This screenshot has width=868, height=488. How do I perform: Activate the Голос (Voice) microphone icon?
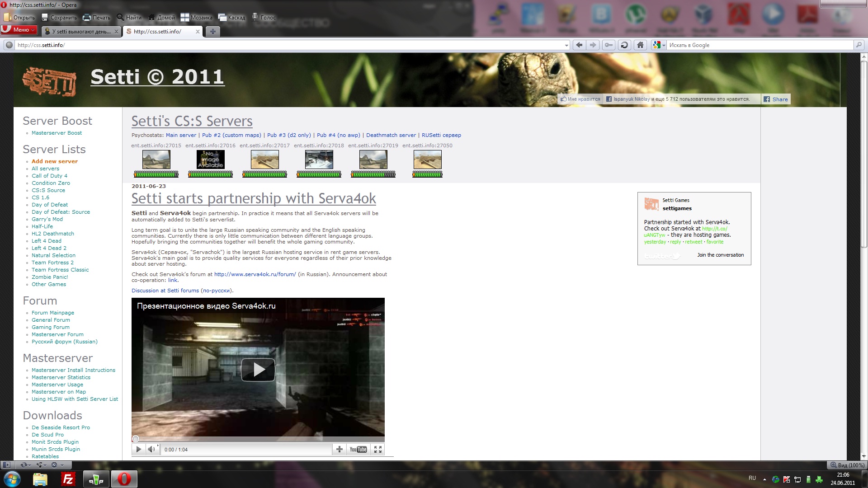point(255,17)
